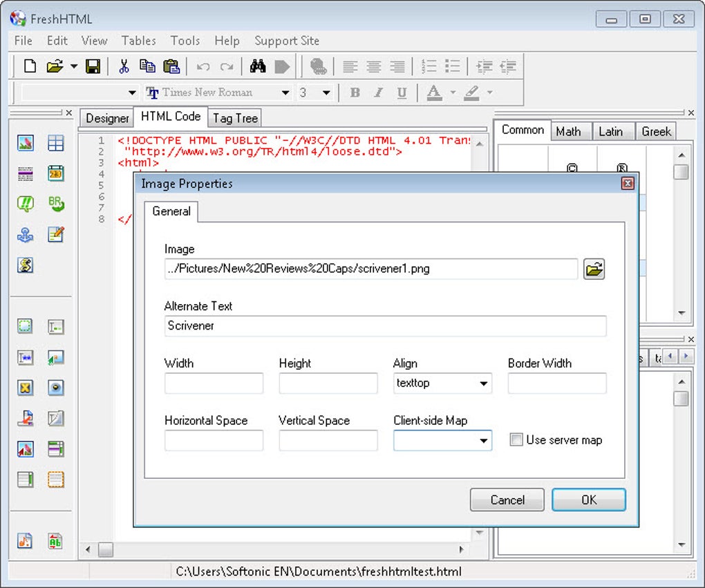Open the font size 3 dropdown
The image size is (705, 588).
click(x=326, y=93)
